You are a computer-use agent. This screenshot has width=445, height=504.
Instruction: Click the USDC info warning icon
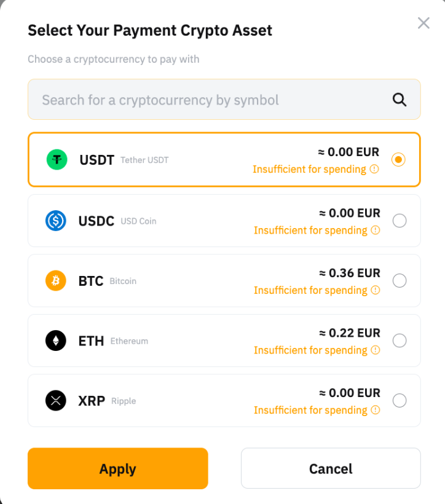tap(376, 230)
